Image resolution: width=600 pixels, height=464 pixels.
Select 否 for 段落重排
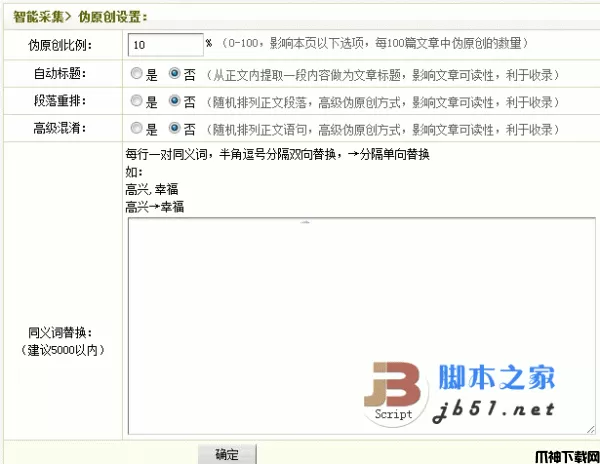[174, 101]
